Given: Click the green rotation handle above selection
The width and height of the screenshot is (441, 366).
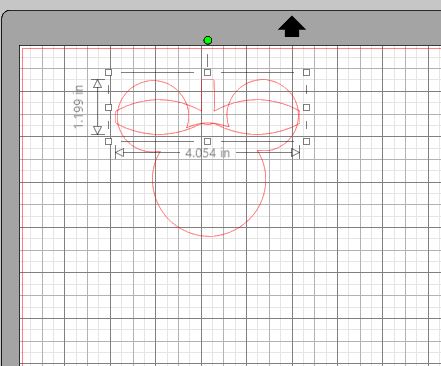Looking at the screenshot, I should tap(207, 41).
